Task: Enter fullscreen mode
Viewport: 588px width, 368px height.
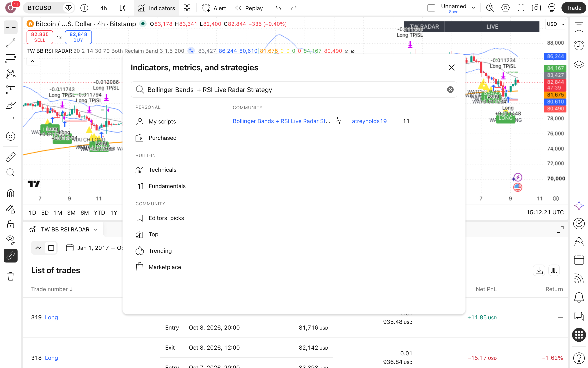Action: pos(521,8)
